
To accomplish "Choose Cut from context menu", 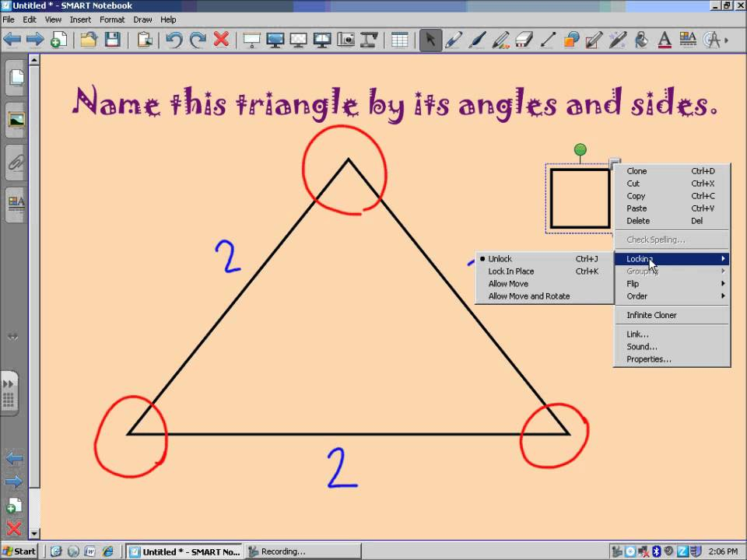I will [x=672, y=184].
